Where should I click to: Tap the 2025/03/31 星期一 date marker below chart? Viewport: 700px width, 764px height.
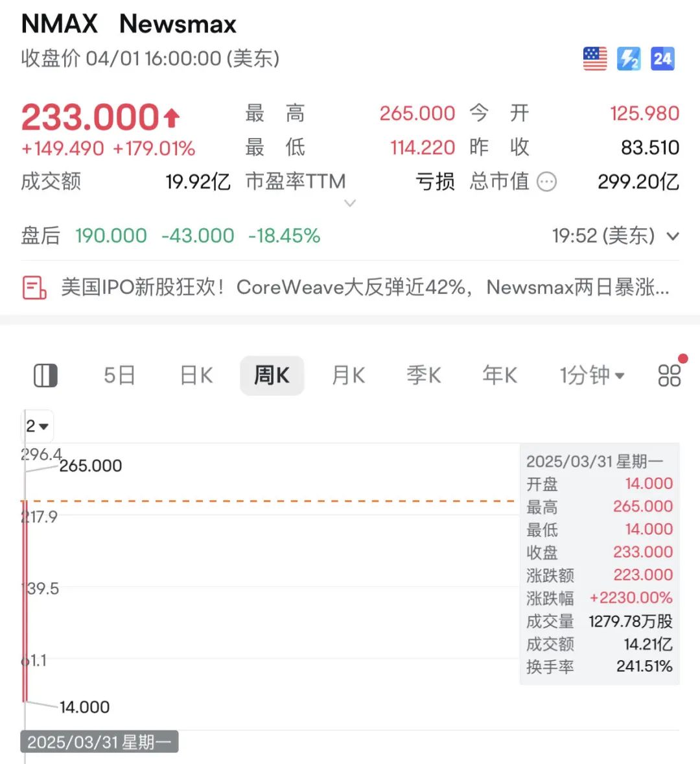coord(99,742)
